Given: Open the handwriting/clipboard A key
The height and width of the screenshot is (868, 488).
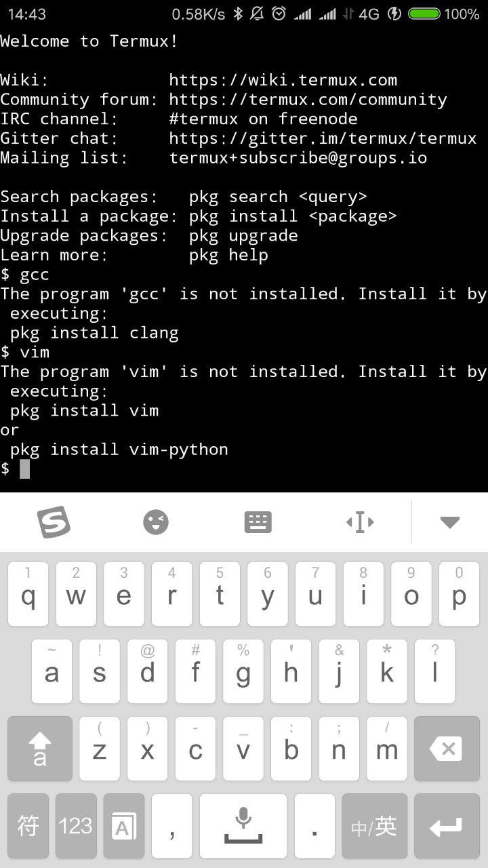Looking at the screenshot, I should pyautogui.click(x=124, y=826).
